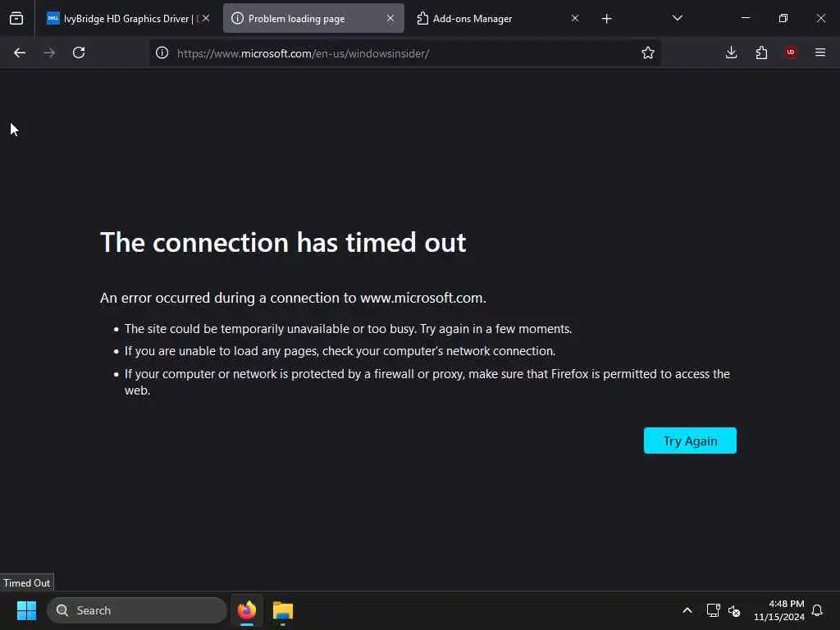Click the Try Again button
The width and height of the screenshot is (840, 630).
(690, 441)
